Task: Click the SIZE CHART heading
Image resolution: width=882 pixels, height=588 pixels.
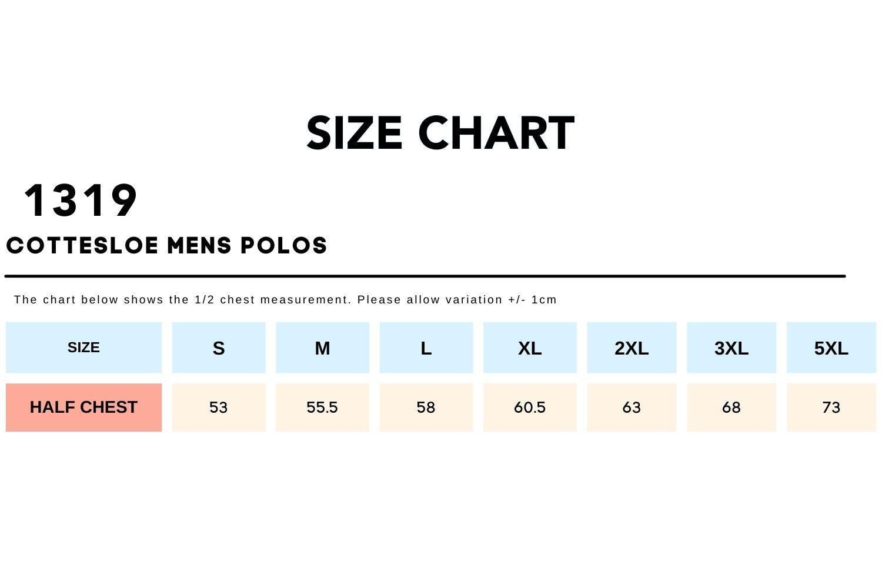Action: 440,133
